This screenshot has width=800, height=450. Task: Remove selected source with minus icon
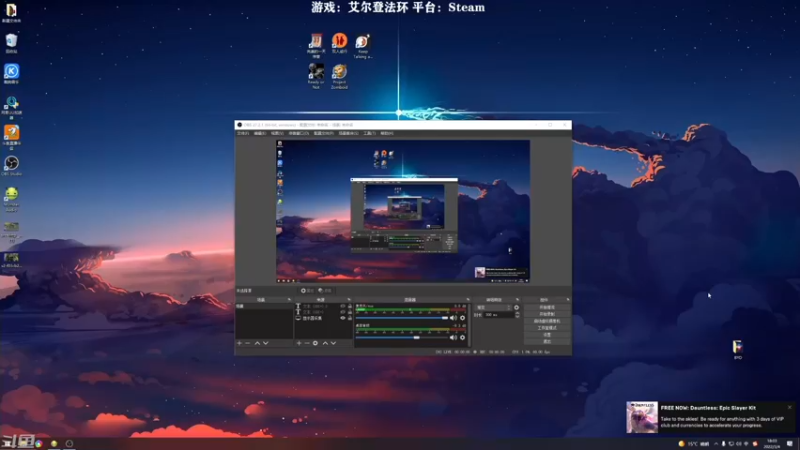(307, 343)
